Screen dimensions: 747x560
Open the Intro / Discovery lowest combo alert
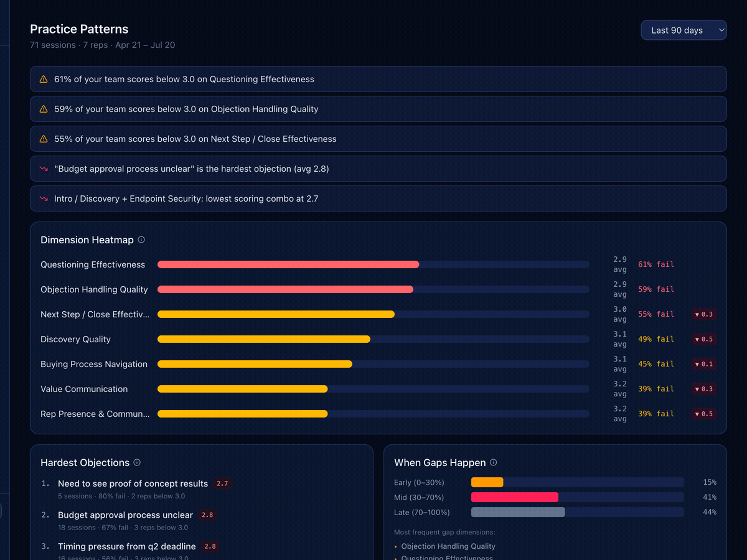point(378,198)
